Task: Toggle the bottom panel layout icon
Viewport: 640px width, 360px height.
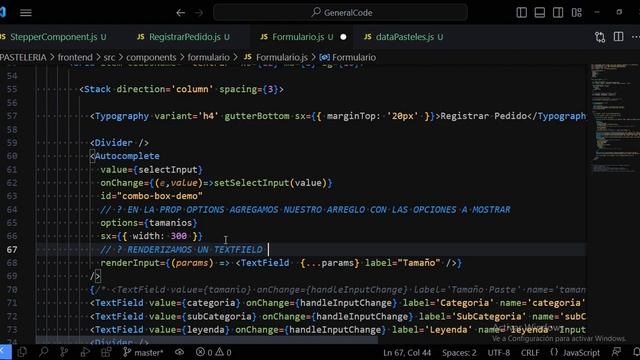Action: 540,13
